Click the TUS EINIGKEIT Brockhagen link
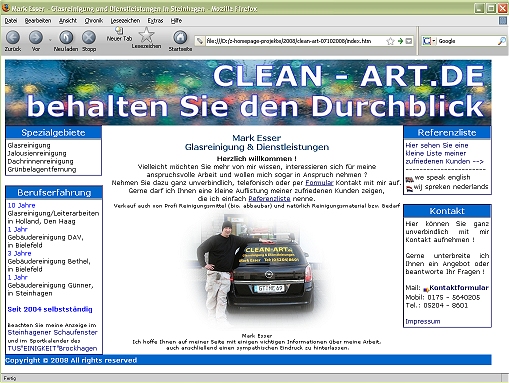The height and width of the screenshot is (383, 509). tap(52, 348)
